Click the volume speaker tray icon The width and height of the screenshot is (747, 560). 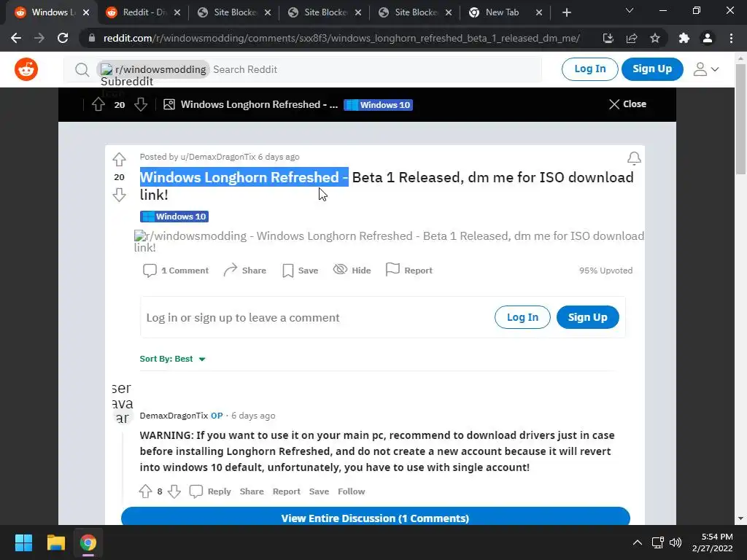coord(676,542)
